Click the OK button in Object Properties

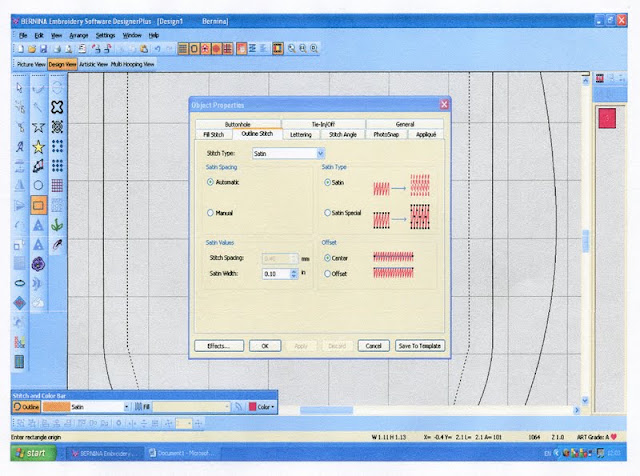(265, 346)
